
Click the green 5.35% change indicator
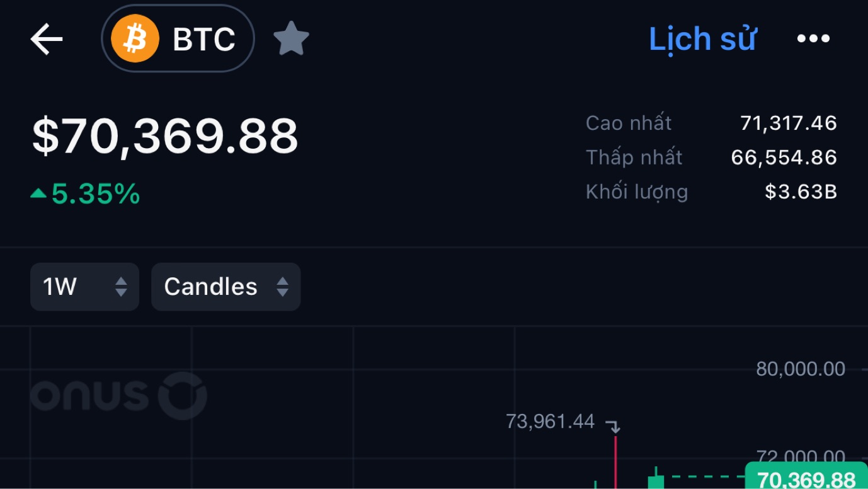pyautogui.click(x=85, y=193)
